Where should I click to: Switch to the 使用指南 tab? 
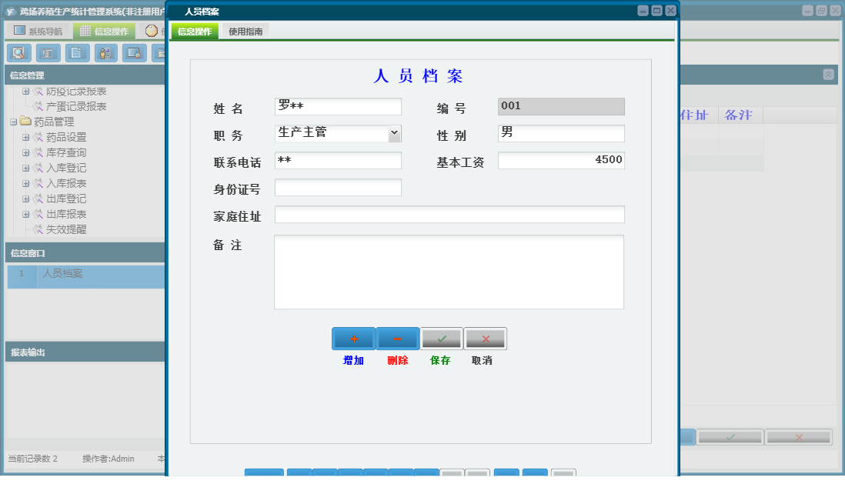(x=244, y=32)
